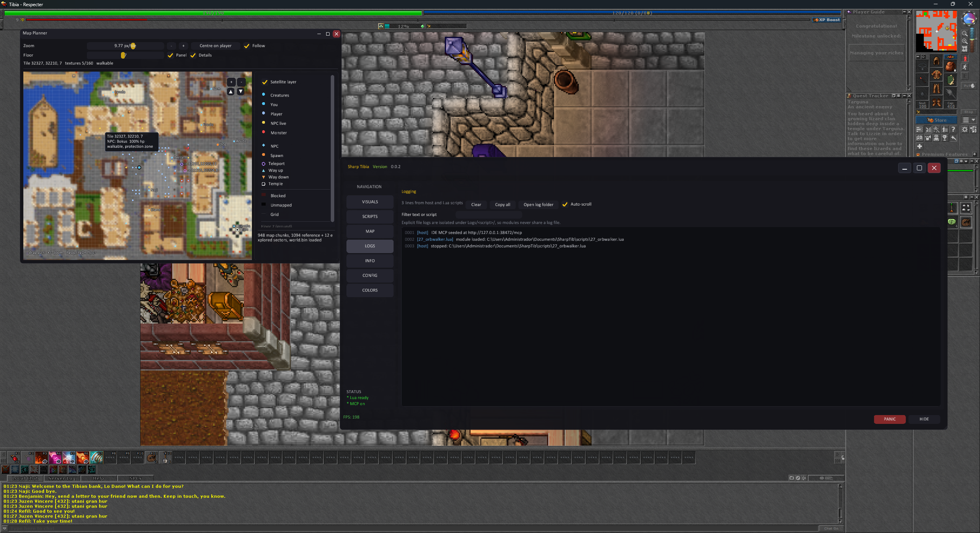Adjust the Floor slider in Map Planner
This screenshot has width=980, height=533.
click(x=125, y=56)
